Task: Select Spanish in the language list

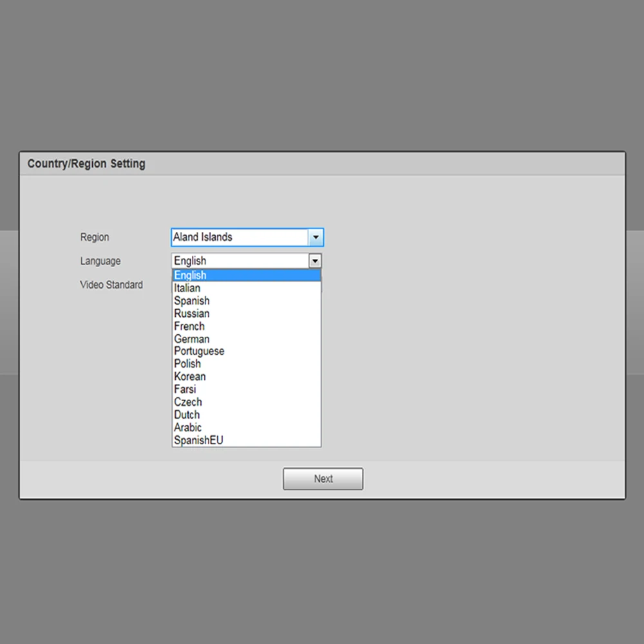Action: tap(247, 301)
